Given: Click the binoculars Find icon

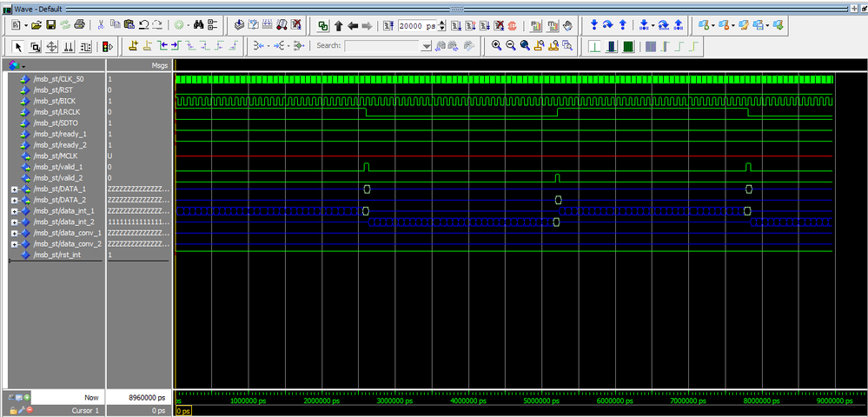Looking at the screenshot, I should tap(197, 26).
